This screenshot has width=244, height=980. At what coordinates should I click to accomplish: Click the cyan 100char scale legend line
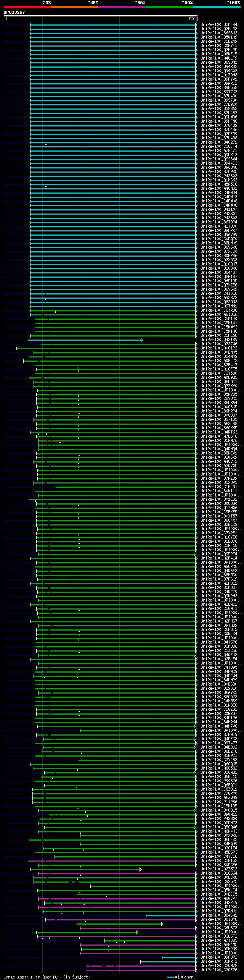click(170, 977)
